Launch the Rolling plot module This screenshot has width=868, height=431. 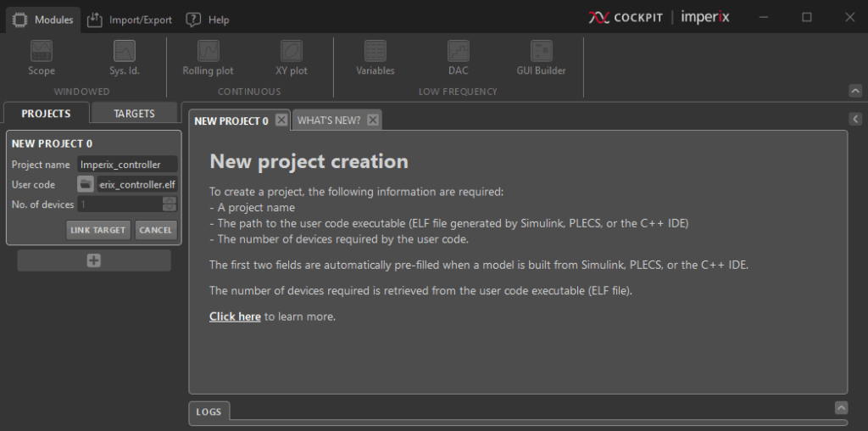click(208, 57)
